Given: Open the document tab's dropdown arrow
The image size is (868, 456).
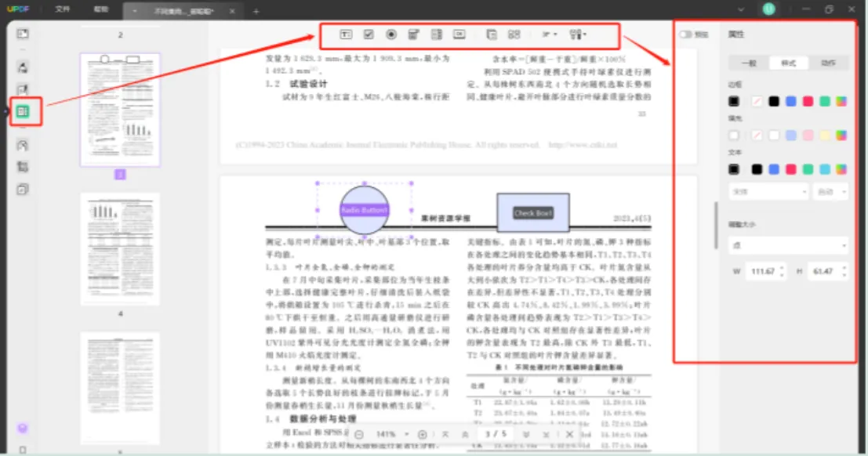Looking at the screenshot, I should point(135,11).
